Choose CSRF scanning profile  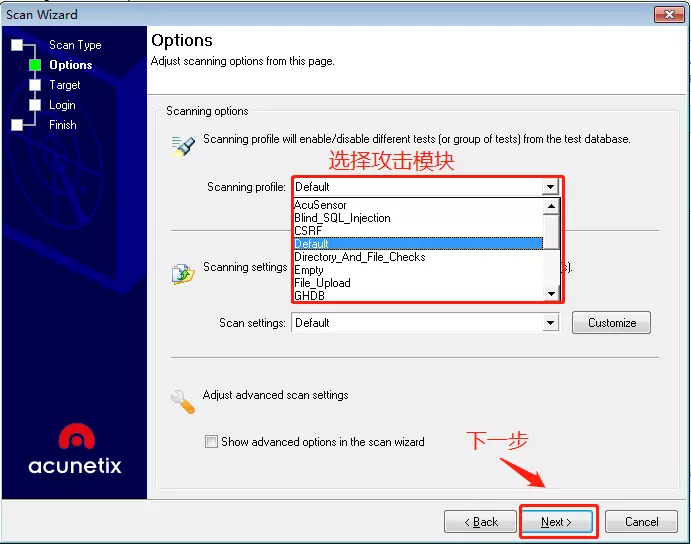(x=418, y=231)
